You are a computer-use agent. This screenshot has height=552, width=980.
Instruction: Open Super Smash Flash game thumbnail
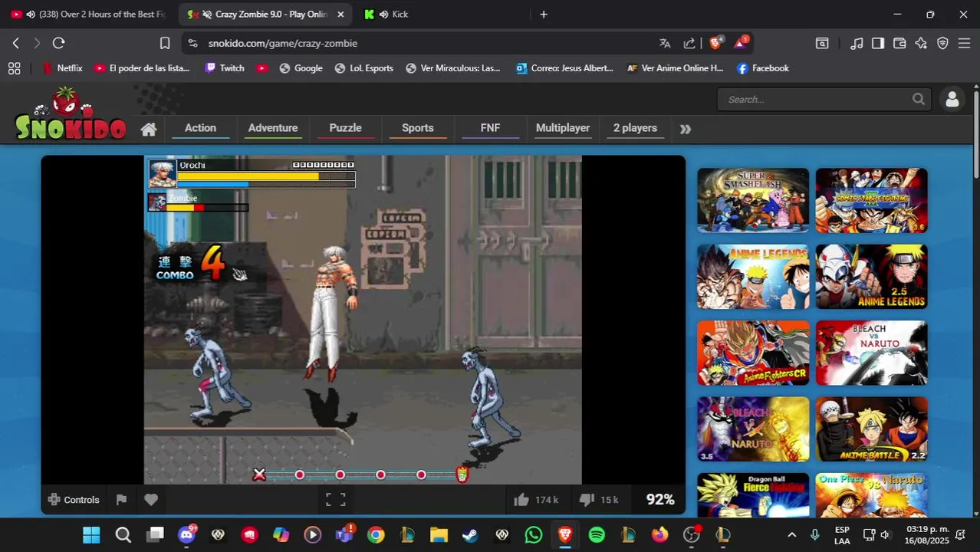753,200
